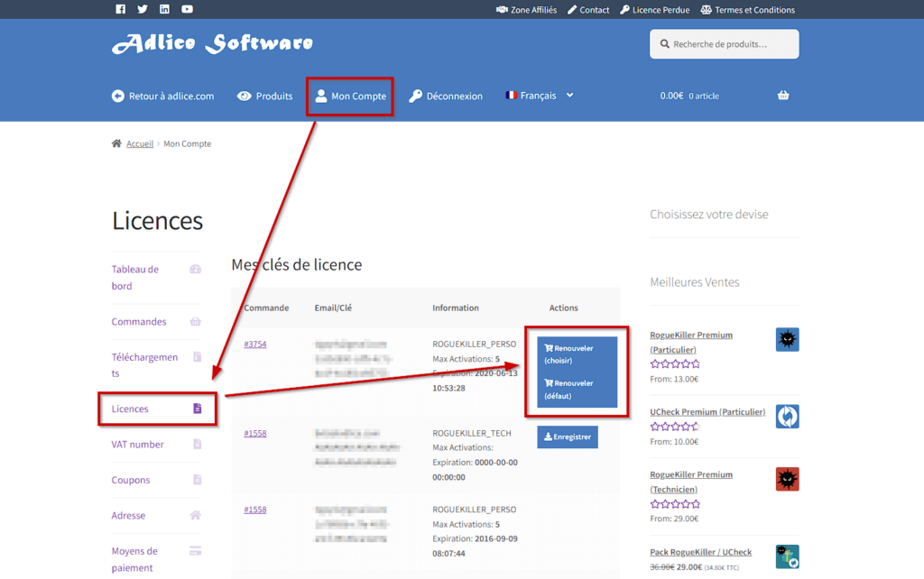Open the Produits menu item

click(x=265, y=96)
